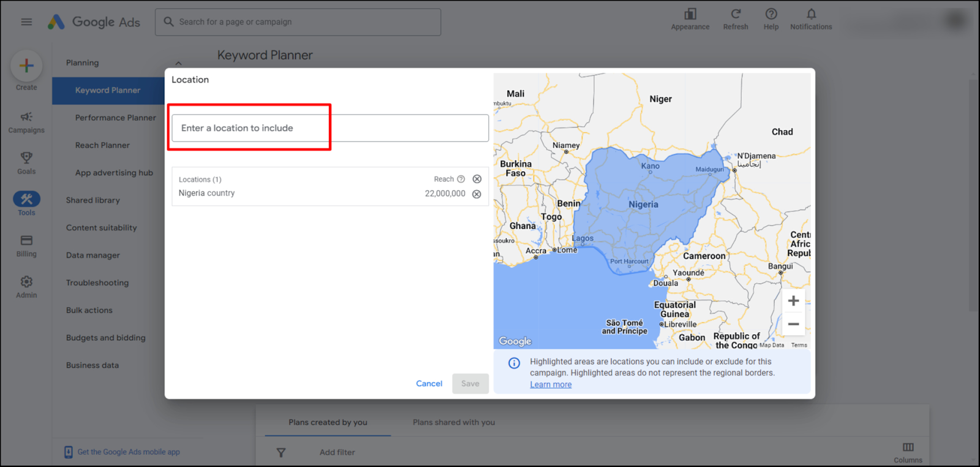This screenshot has height=467, width=980.
Task: Click Add filter
Action: [x=337, y=452]
